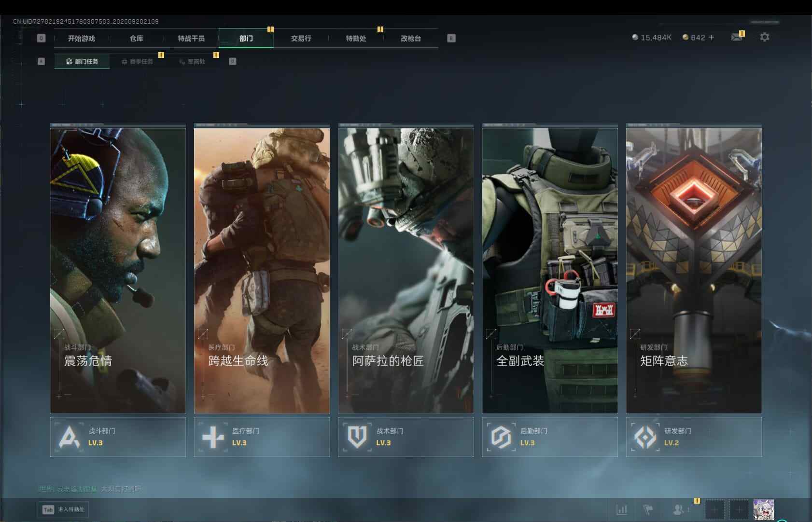Select the 后勤部门 LV.3 level button
812x522 pixels.
pos(550,437)
